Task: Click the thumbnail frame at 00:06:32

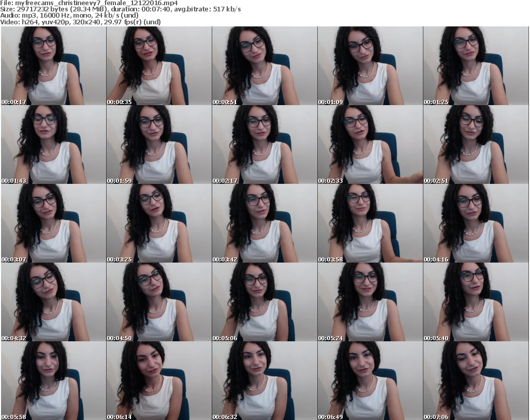Action: pyautogui.click(x=264, y=381)
